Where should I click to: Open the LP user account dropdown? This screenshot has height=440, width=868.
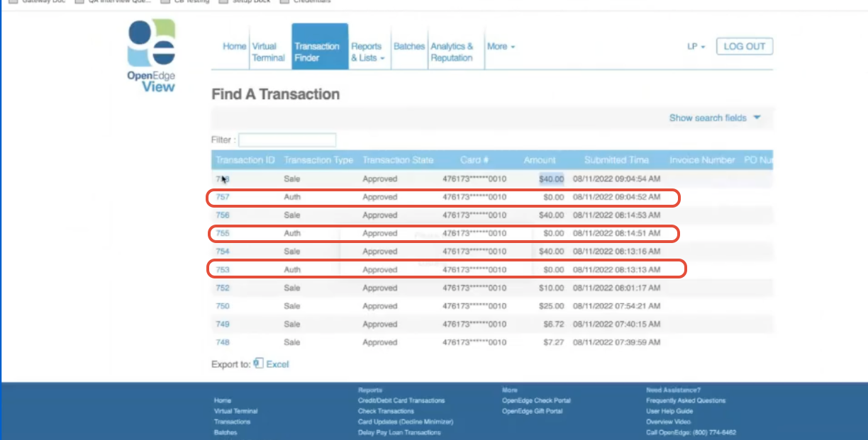click(696, 47)
